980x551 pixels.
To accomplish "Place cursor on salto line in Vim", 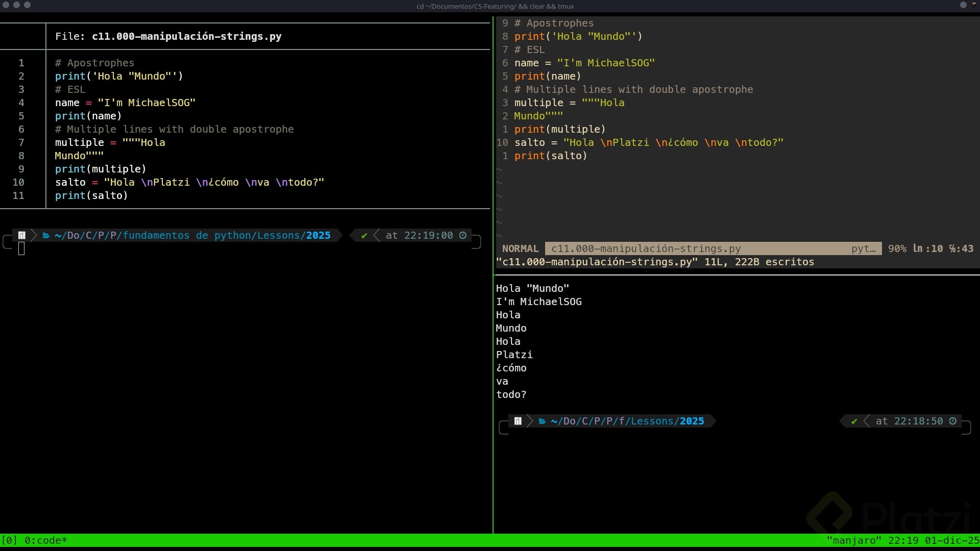I will point(648,142).
